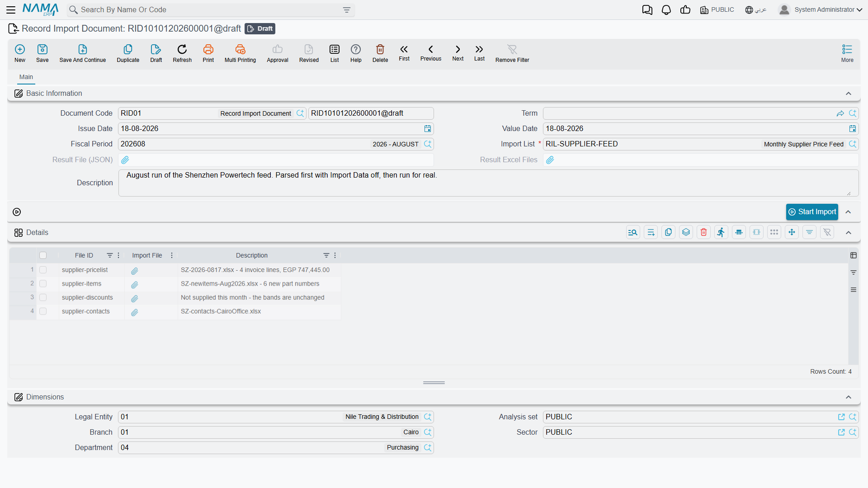The width and height of the screenshot is (868, 488).
Task: Filter the File ID column
Action: (x=109, y=255)
